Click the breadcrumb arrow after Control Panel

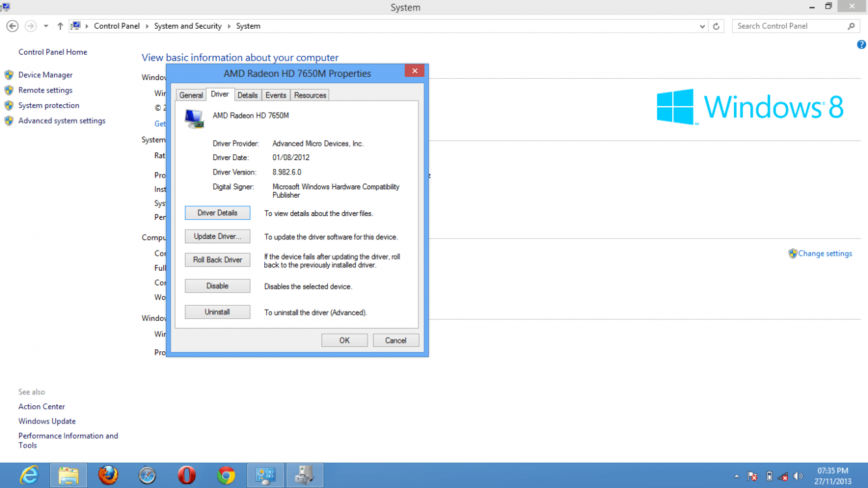[147, 26]
